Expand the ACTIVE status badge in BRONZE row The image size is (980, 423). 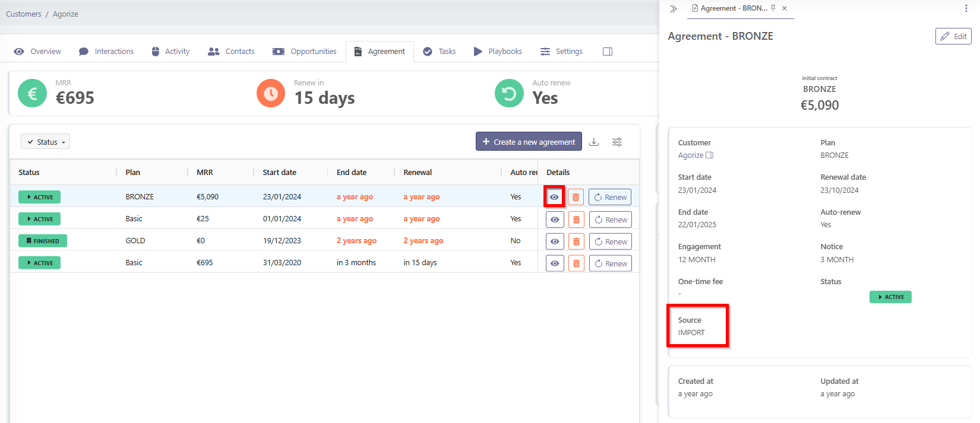click(39, 197)
